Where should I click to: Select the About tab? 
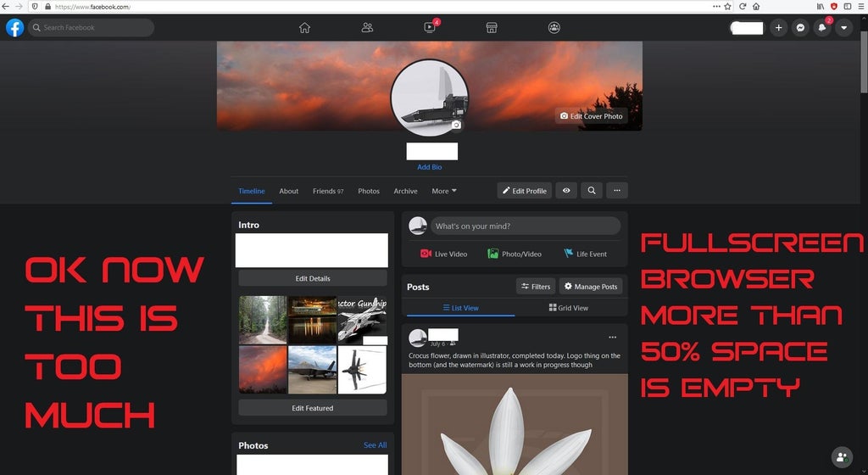tap(288, 191)
